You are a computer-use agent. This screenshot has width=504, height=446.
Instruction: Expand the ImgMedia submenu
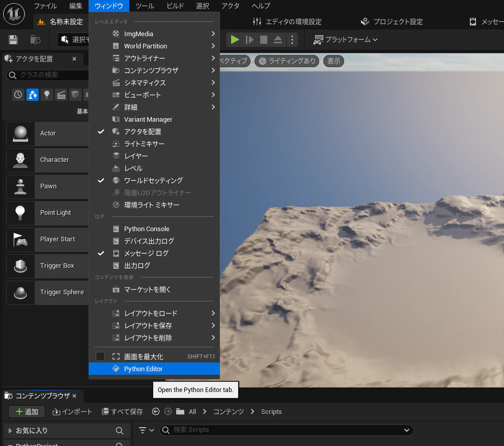(x=154, y=34)
